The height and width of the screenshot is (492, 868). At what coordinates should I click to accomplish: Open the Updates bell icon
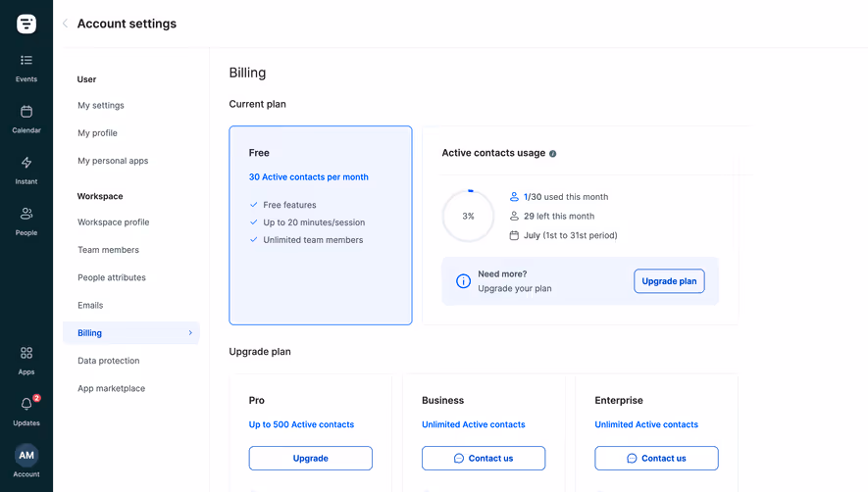[26, 404]
